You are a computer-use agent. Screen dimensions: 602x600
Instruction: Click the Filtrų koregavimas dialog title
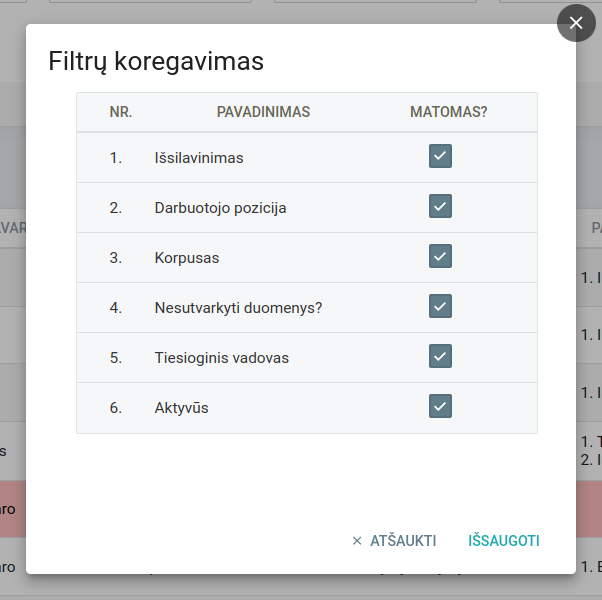pyautogui.click(x=156, y=61)
